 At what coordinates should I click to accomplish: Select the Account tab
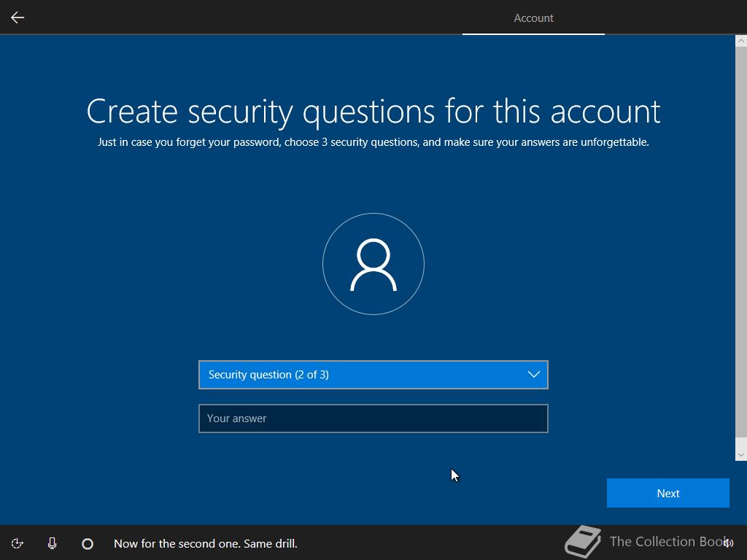point(533,18)
